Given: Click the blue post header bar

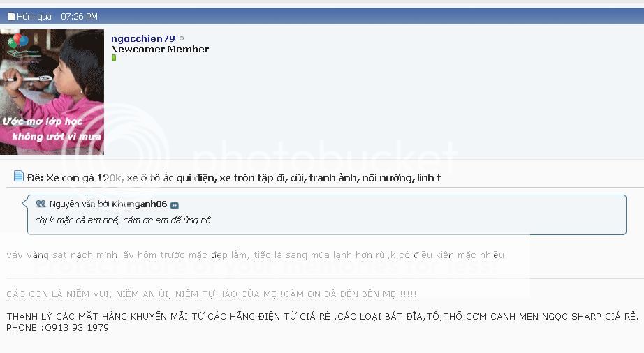Looking at the screenshot, I should [322, 16].
